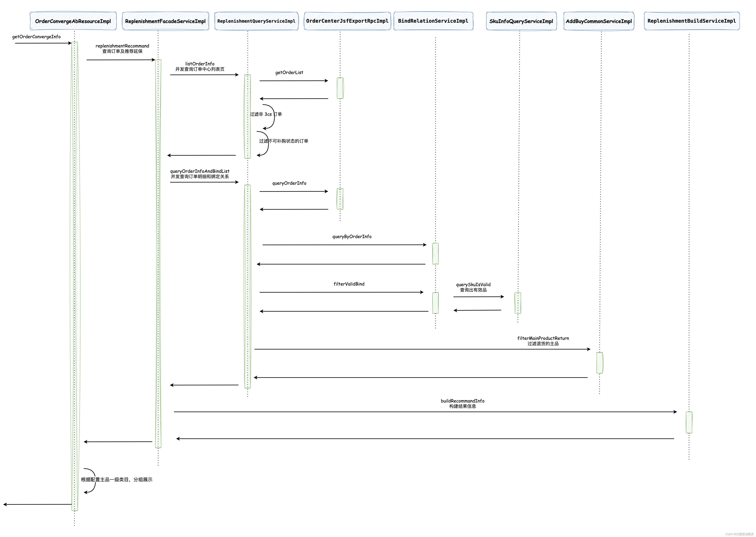
Task: Click the filterValidBind message label
Action: (x=349, y=284)
